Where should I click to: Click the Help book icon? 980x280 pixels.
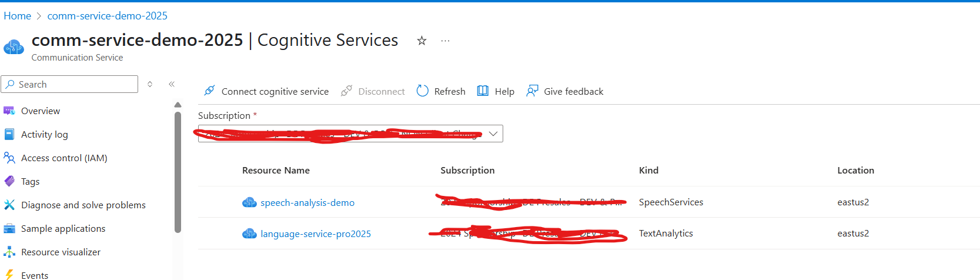(x=483, y=91)
